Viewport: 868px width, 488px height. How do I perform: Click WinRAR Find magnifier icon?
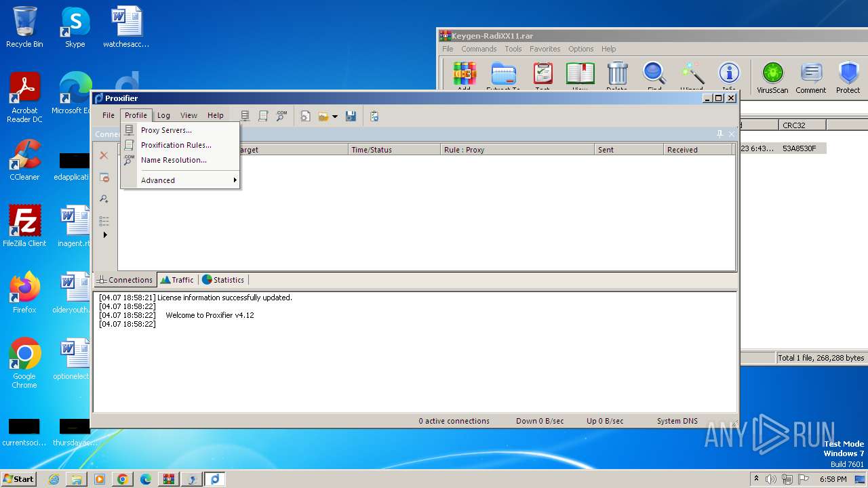[x=654, y=75]
